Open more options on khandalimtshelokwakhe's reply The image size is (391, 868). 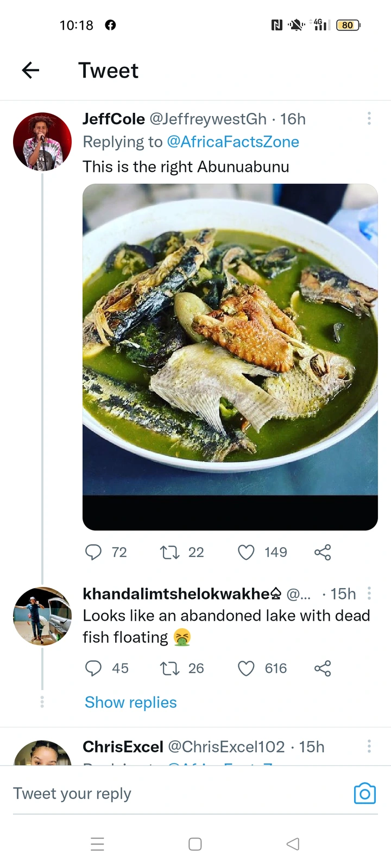click(369, 593)
